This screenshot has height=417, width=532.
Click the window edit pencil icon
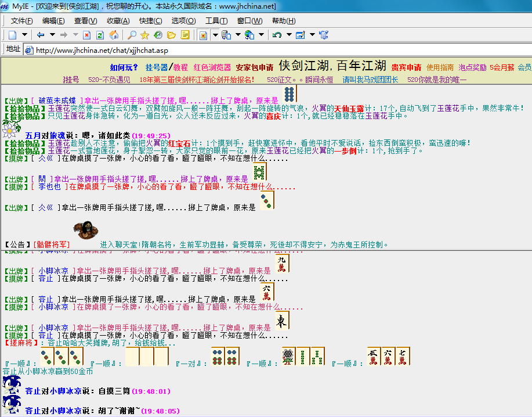[301, 35]
